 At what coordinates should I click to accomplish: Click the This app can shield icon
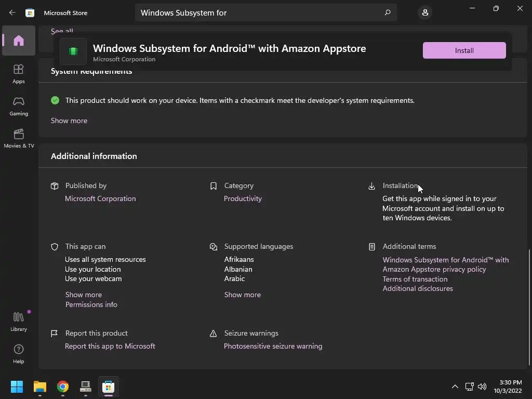tap(55, 247)
